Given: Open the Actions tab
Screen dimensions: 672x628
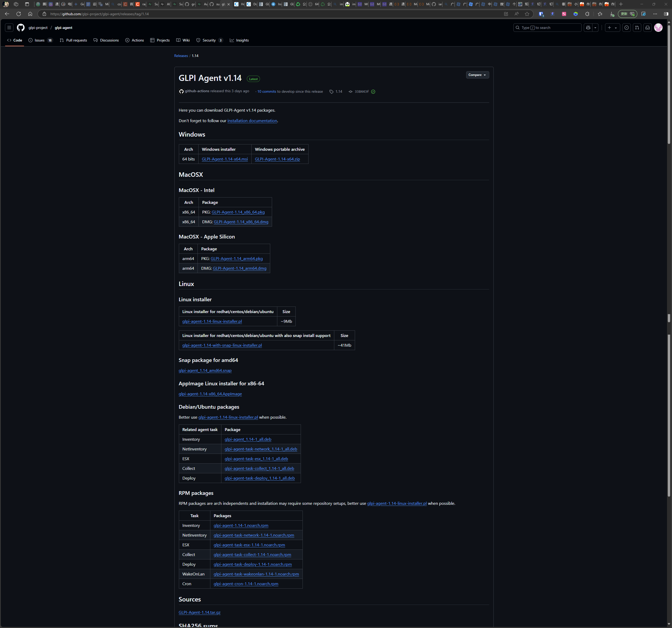Looking at the screenshot, I should [134, 40].
